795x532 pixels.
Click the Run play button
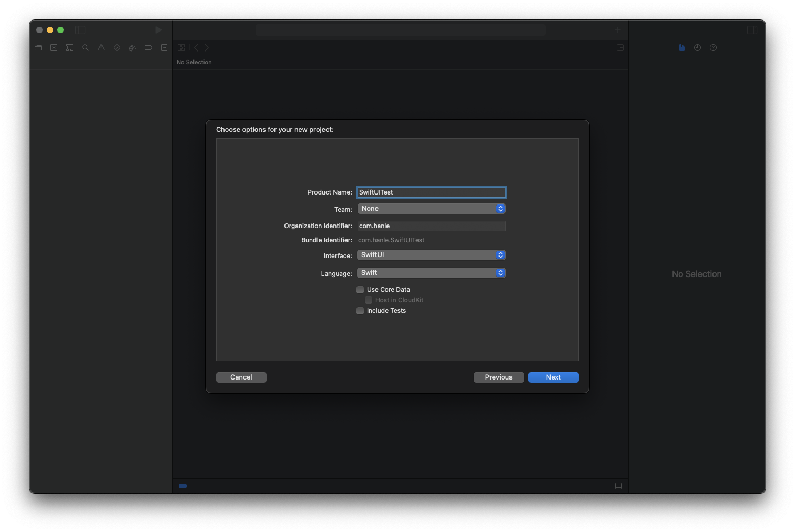(x=158, y=30)
